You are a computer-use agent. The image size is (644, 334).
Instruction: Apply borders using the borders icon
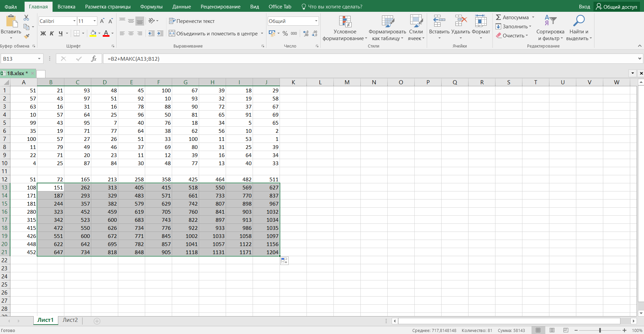[76, 33]
